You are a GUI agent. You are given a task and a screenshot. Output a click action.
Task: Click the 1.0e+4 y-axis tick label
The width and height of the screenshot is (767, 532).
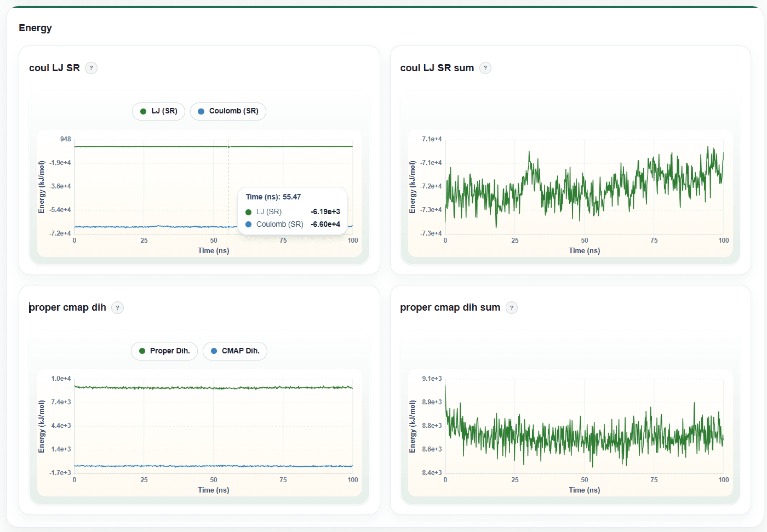click(61, 379)
